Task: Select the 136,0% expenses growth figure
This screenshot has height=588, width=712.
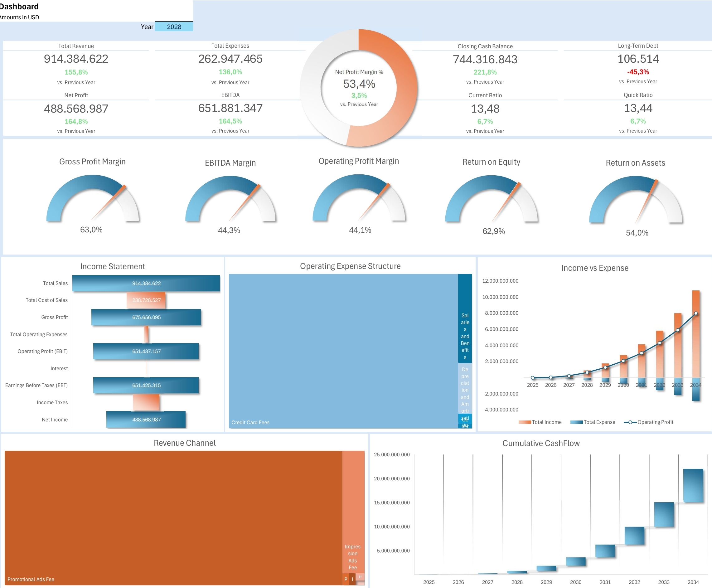Action: [230, 72]
